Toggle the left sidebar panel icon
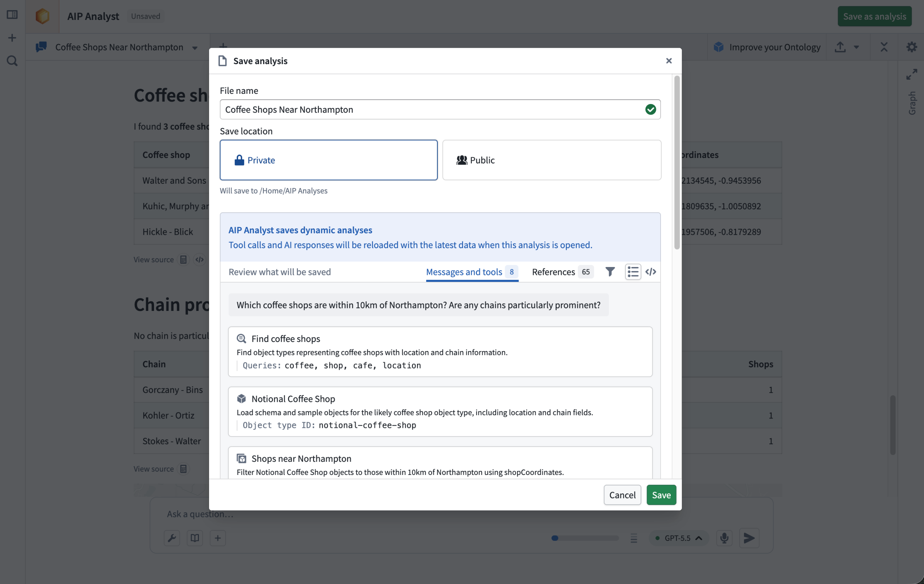This screenshot has height=584, width=924. (x=12, y=14)
